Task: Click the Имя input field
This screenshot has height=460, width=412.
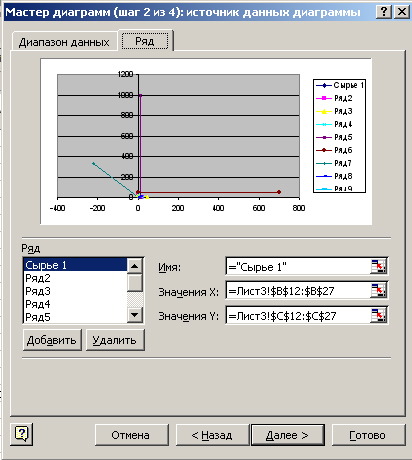Action: pyautogui.click(x=298, y=267)
